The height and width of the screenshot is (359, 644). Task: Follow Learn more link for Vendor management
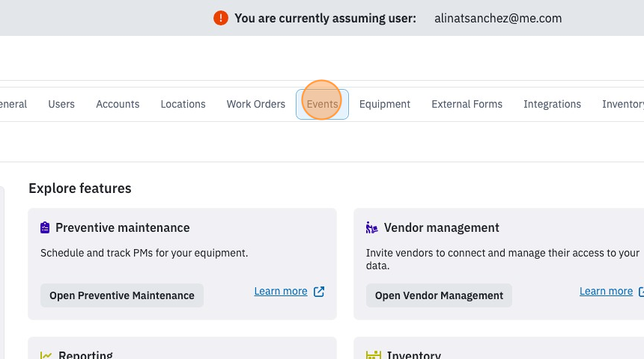(607, 291)
